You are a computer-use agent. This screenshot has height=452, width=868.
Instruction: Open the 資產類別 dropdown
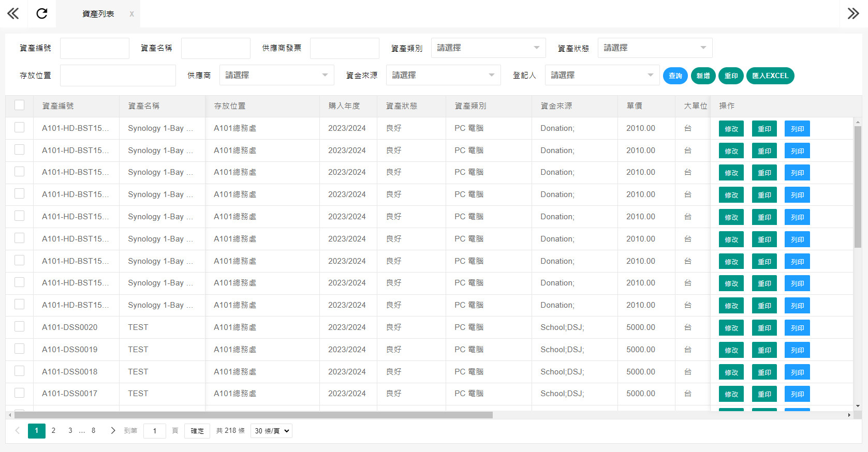488,48
